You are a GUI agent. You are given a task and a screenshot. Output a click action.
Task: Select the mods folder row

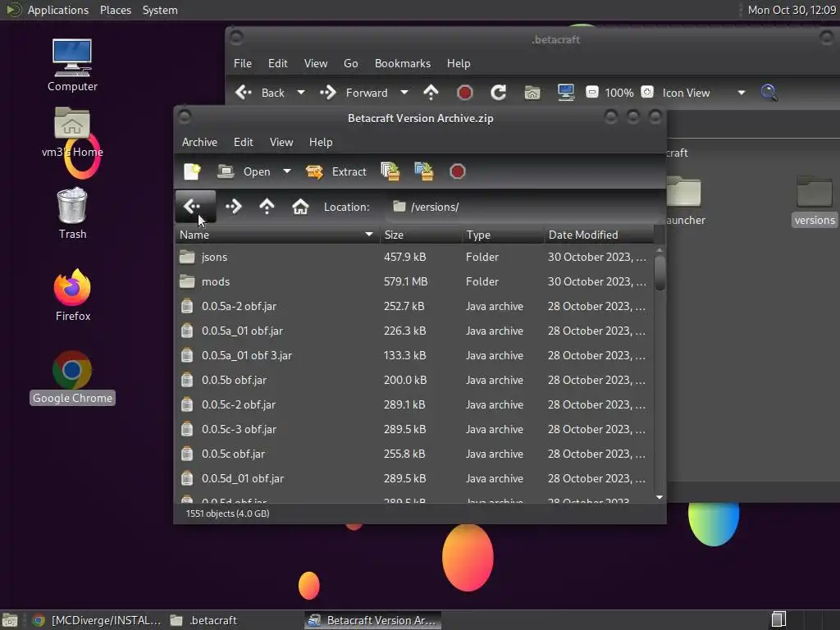tap(414, 282)
